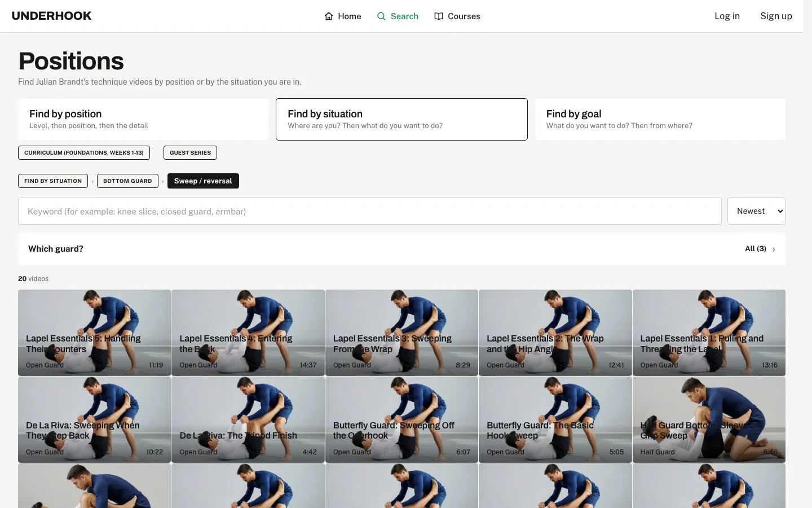The height and width of the screenshot is (508, 812).
Task: Click the Home house icon
Action: click(x=329, y=16)
